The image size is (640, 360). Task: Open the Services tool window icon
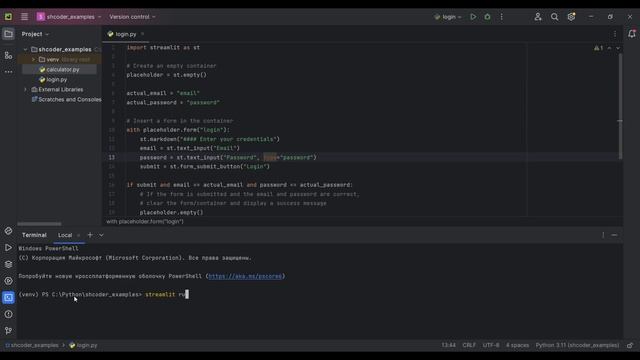8,281
